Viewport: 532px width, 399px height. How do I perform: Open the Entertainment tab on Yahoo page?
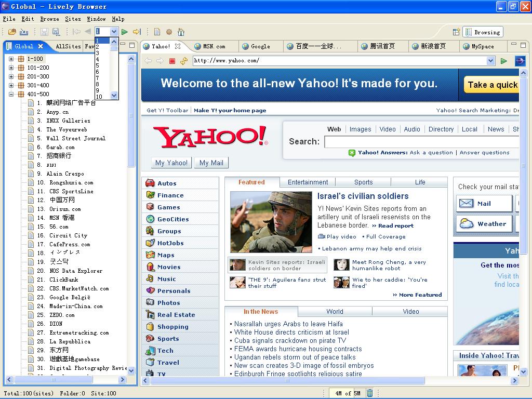pyautogui.click(x=308, y=182)
